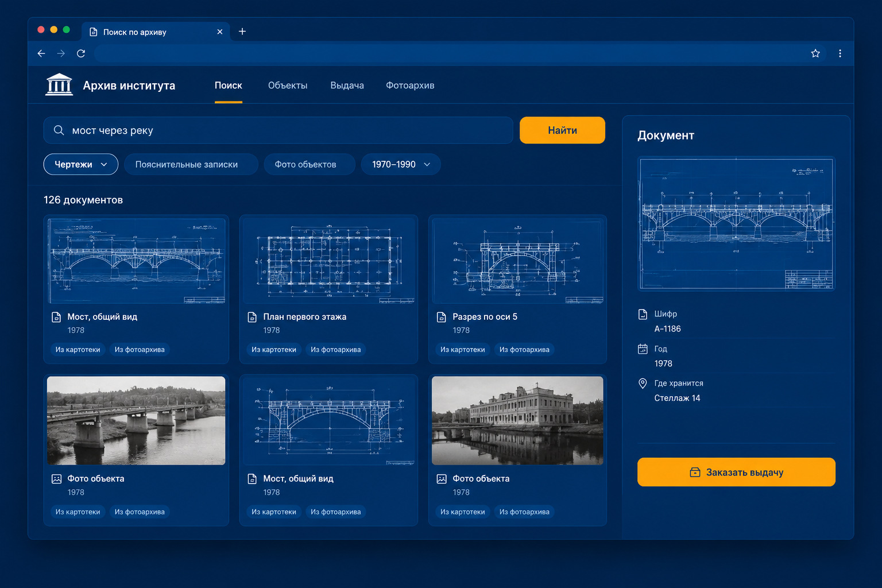Image resolution: width=882 pixels, height=588 pixels.
Task: Open the 'Выдача' navigation tab
Action: [347, 86]
